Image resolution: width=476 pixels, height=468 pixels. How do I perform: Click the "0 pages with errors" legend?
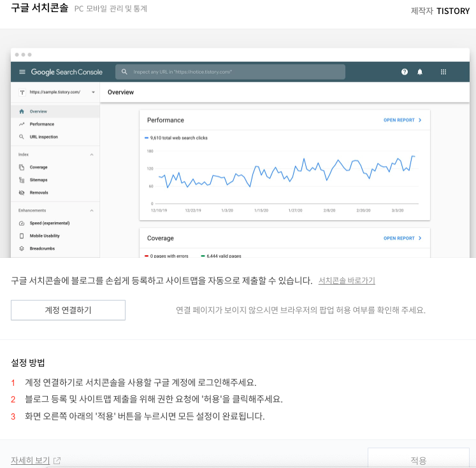pos(167,256)
